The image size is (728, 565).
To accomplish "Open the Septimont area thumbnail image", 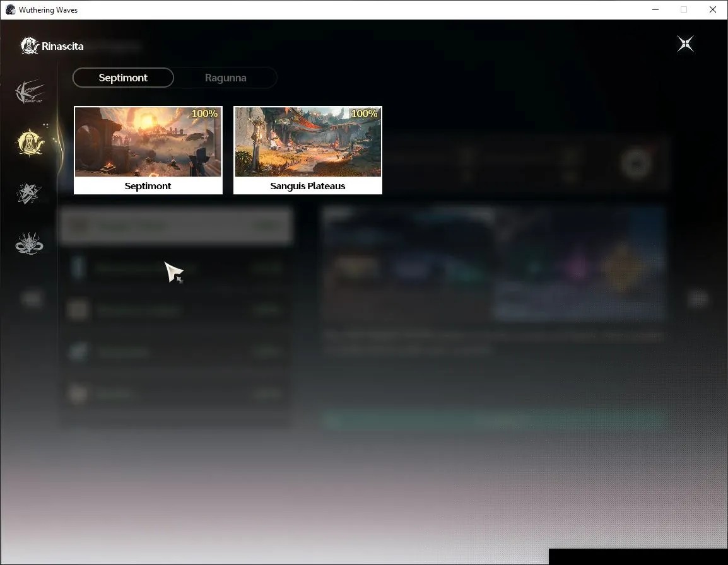I will (148, 142).
